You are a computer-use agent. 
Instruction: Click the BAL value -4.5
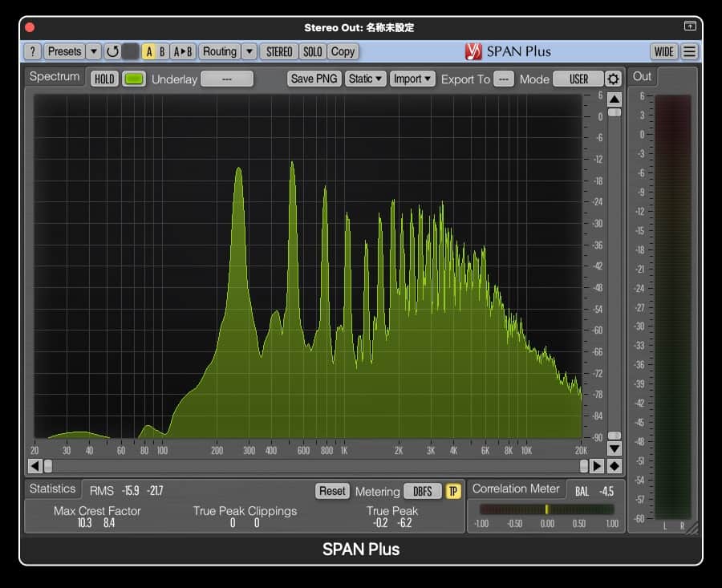click(x=606, y=491)
